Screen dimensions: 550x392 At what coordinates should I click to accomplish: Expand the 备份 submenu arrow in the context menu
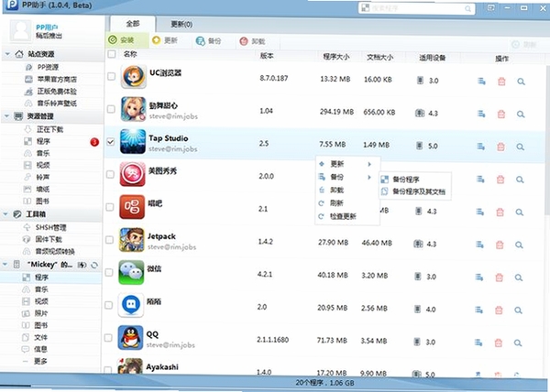(x=369, y=178)
